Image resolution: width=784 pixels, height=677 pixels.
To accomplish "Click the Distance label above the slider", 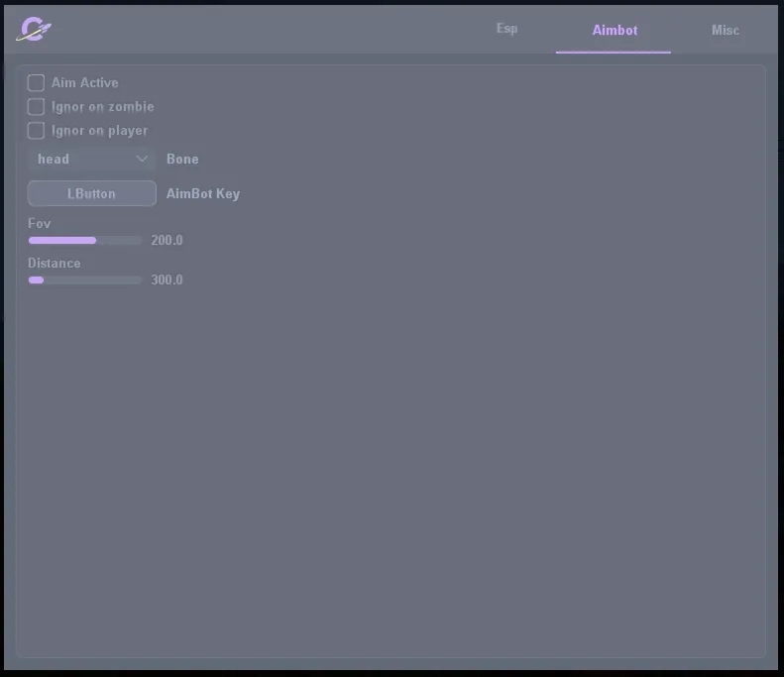I will (x=55, y=263).
